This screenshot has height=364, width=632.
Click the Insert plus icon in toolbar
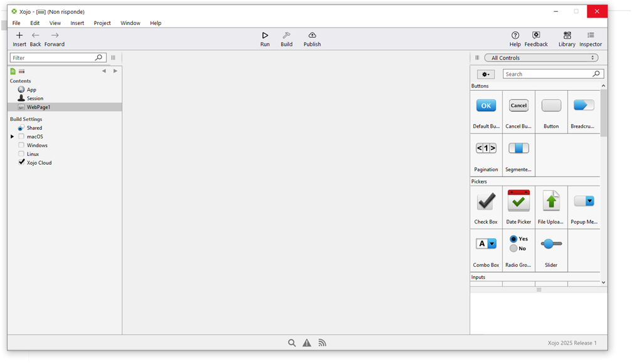pyautogui.click(x=19, y=36)
